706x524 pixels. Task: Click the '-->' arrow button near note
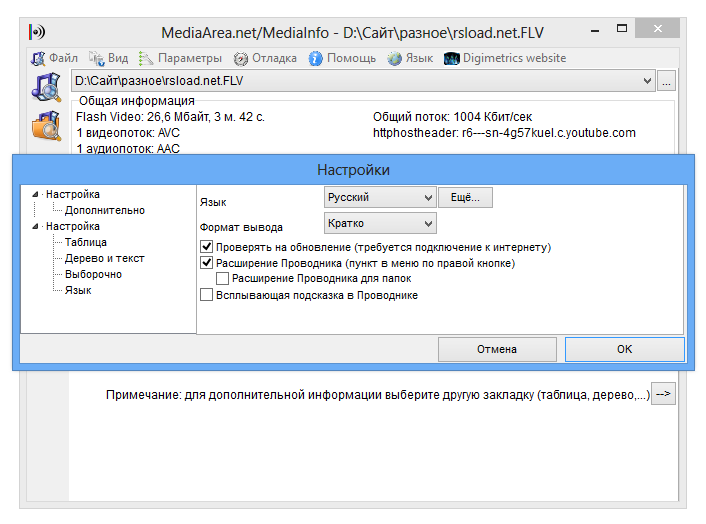[x=663, y=394]
